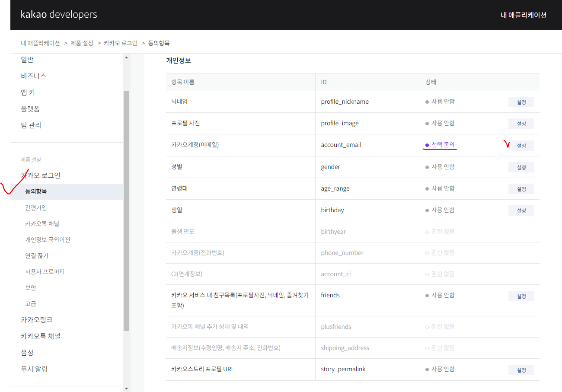Click 카카오 로그인 breadcrumb link
This screenshot has width=562, height=392.
121,43
